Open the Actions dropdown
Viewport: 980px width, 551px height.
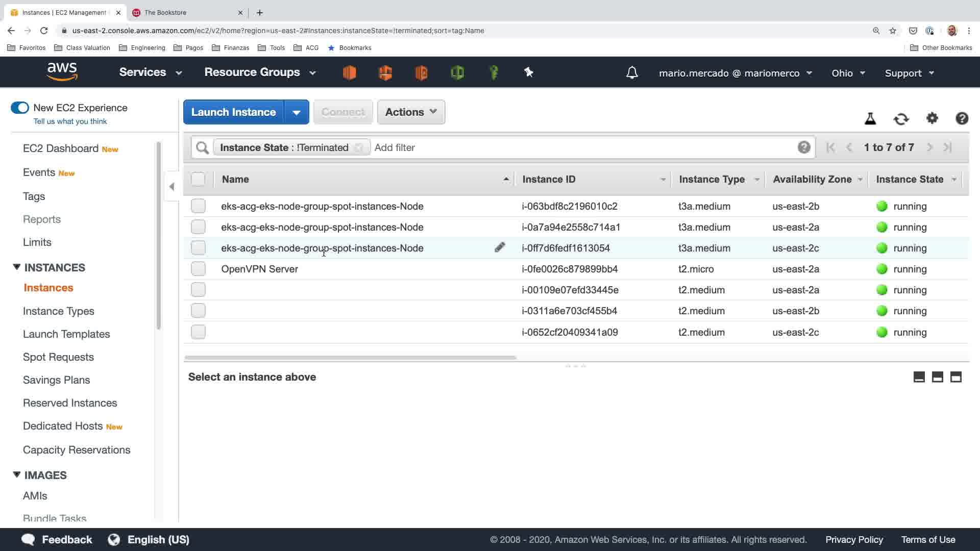pos(411,112)
